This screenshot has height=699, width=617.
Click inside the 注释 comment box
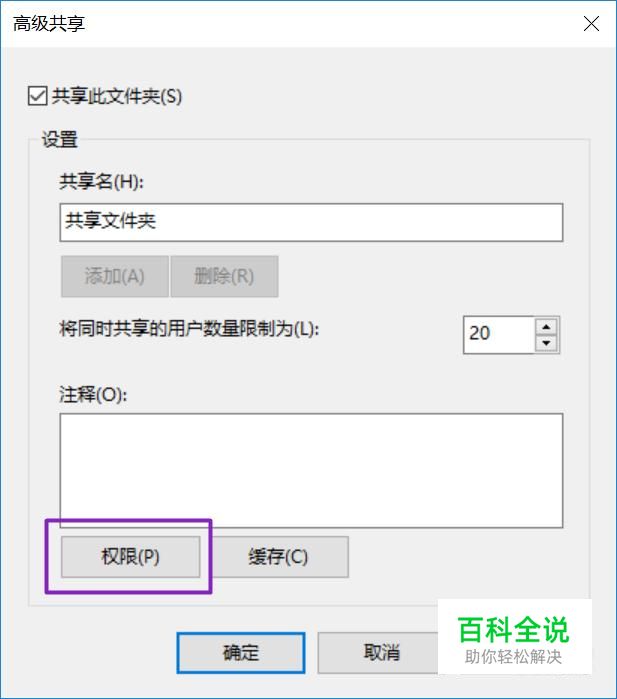tap(311, 470)
